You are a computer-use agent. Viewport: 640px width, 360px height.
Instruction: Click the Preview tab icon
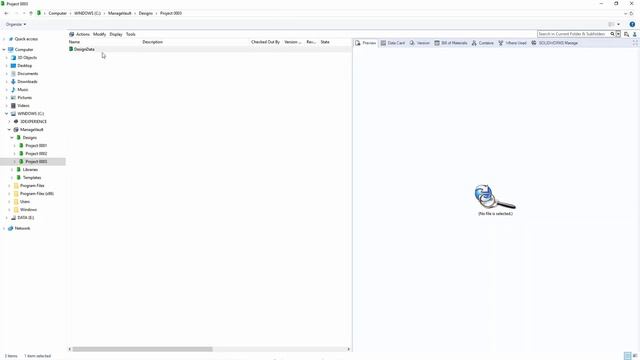(358, 43)
